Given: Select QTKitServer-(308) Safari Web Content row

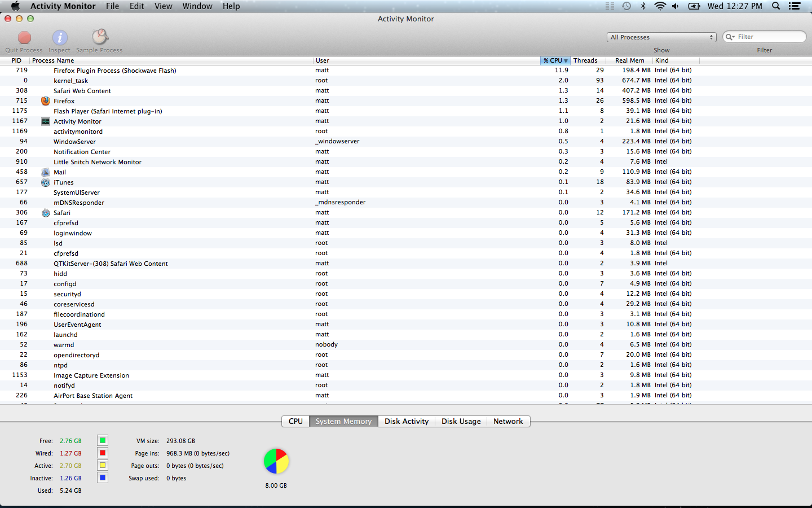Looking at the screenshot, I should [406, 264].
